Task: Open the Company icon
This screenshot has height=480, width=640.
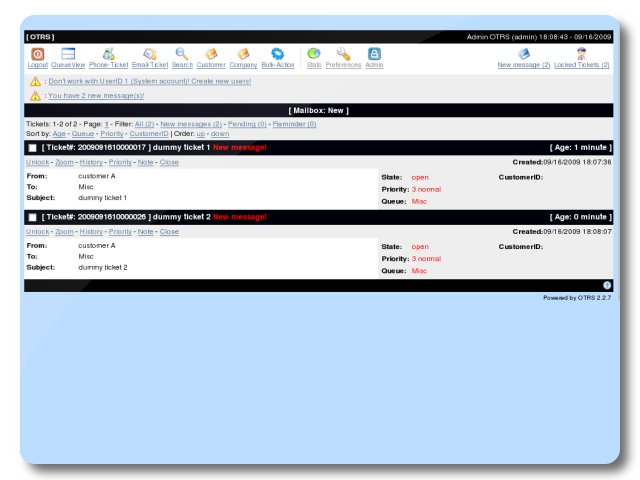Action: point(243,54)
